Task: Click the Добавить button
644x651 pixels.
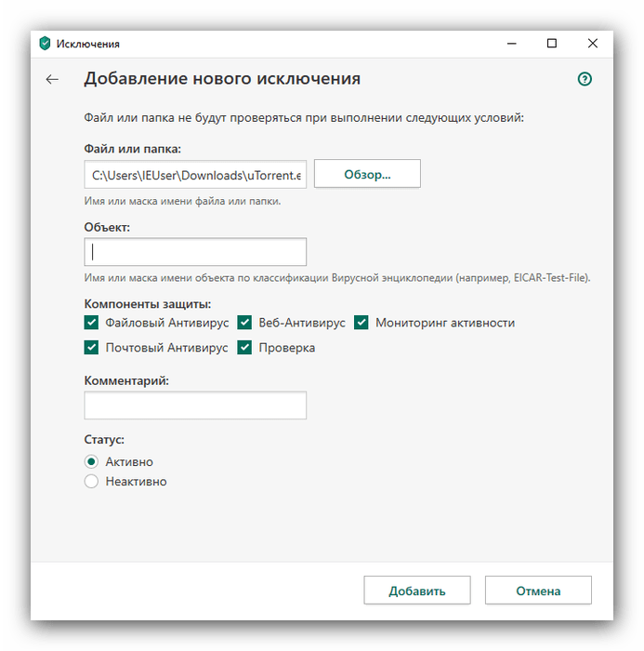Action: (x=417, y=591)
